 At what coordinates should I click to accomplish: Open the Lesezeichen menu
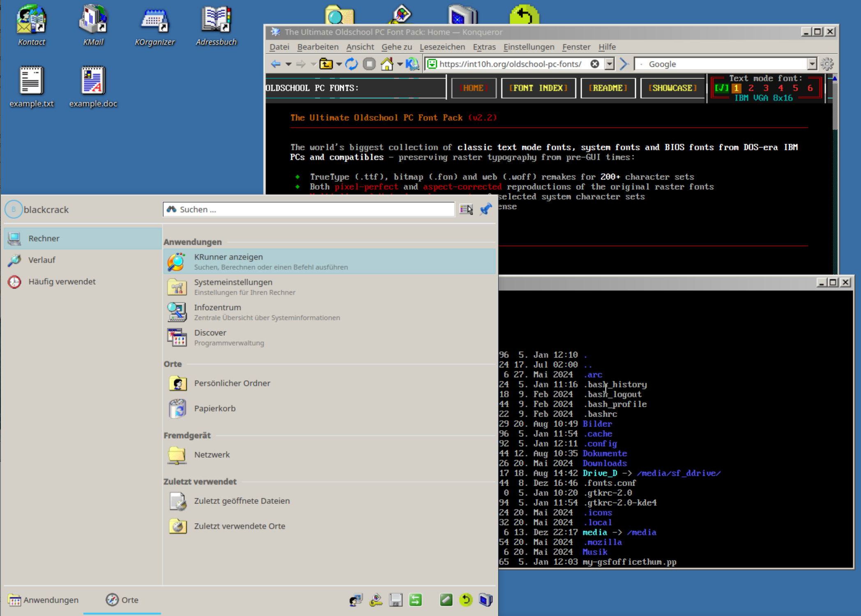click(442, 47)
